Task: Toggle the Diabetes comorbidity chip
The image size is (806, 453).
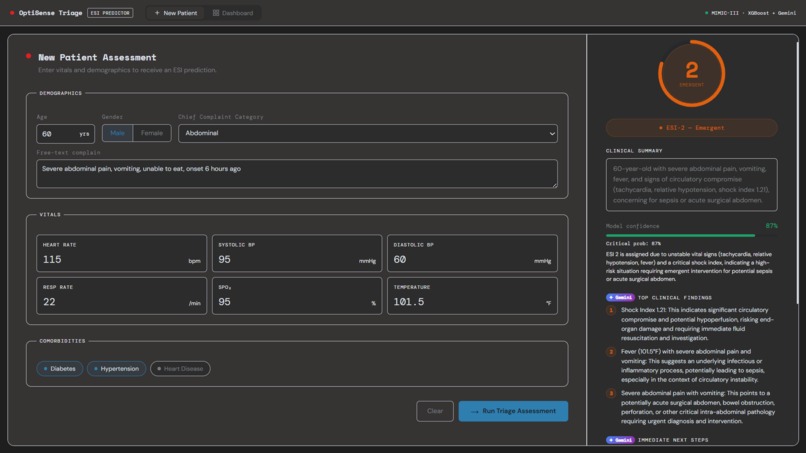Action: point(60,369)
